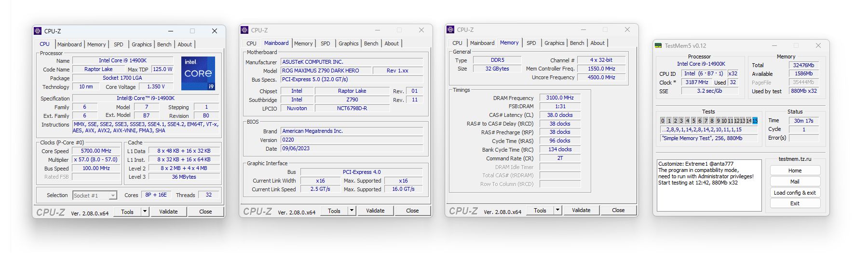868x256 pixels.
Task: Click the BIOS Version value 0220
Action: click(352, 140)
